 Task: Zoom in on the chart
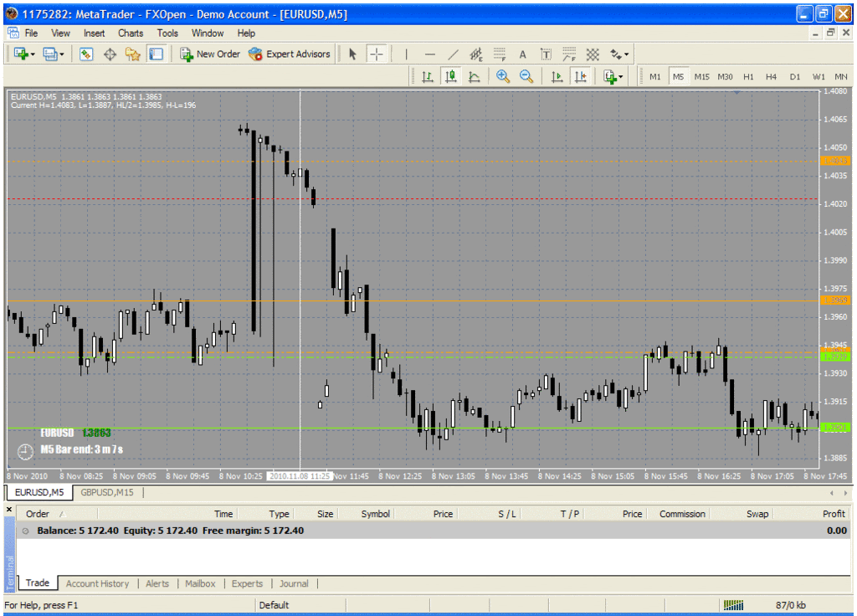point(503,77)
